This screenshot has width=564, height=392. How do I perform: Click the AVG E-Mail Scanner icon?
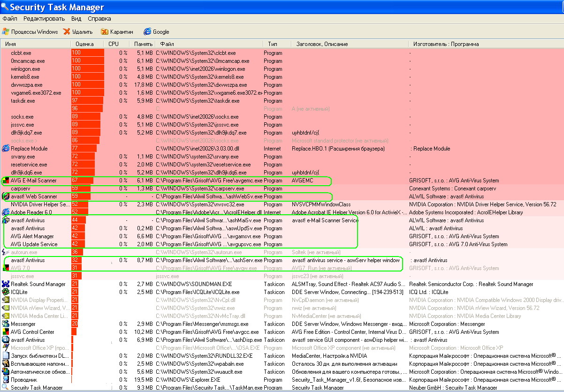[6, 181]
